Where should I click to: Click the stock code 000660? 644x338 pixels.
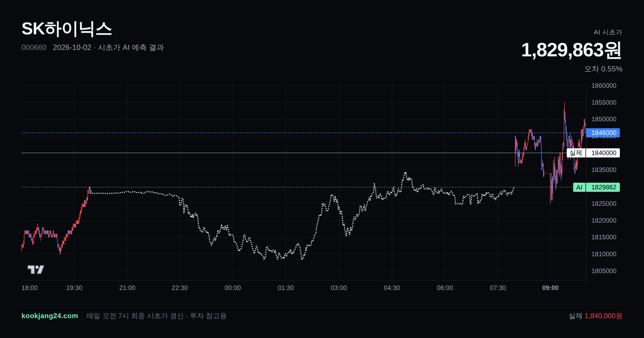pyautogui.click(x=34, y=47)
